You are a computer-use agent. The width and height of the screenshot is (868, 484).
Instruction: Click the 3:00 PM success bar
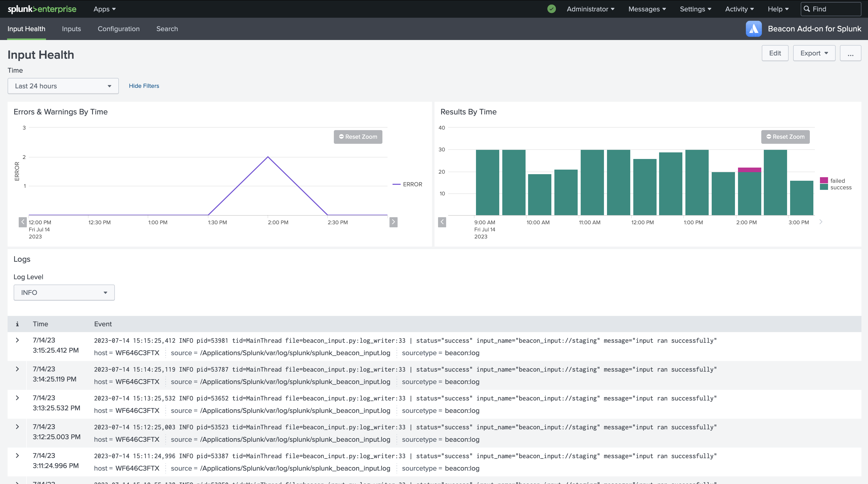(x=801, y=198)
